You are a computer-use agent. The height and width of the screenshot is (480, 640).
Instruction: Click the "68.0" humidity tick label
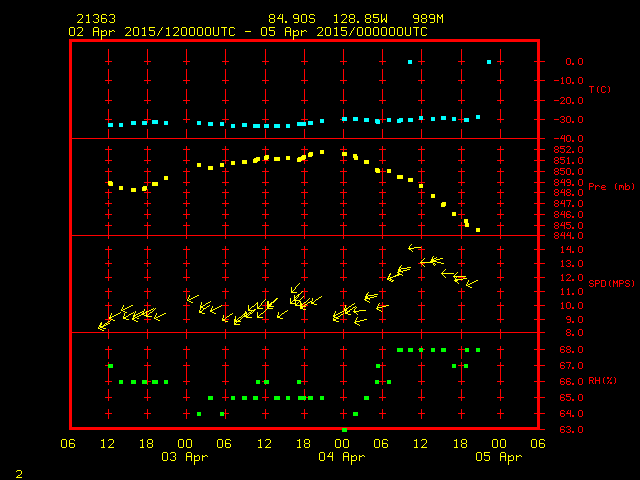point(571,350)
